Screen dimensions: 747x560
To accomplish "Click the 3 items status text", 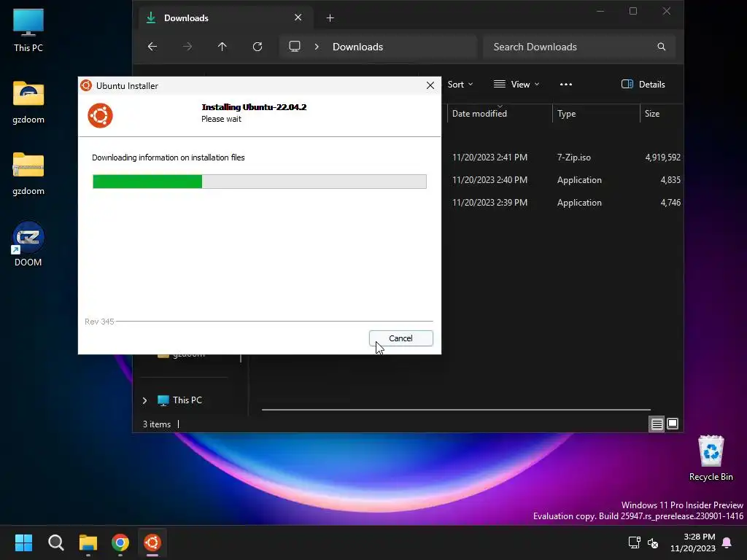I will [157, 424].
